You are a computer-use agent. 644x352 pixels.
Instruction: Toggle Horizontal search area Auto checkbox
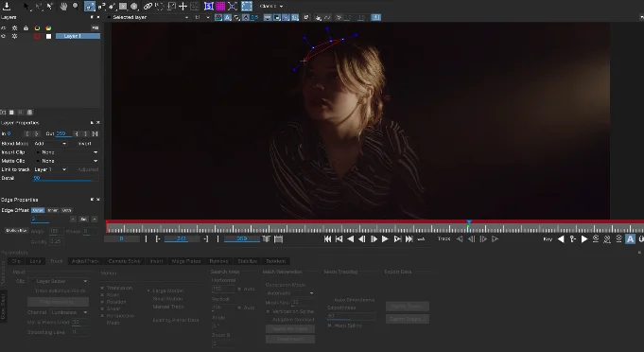tap(239, 290)
